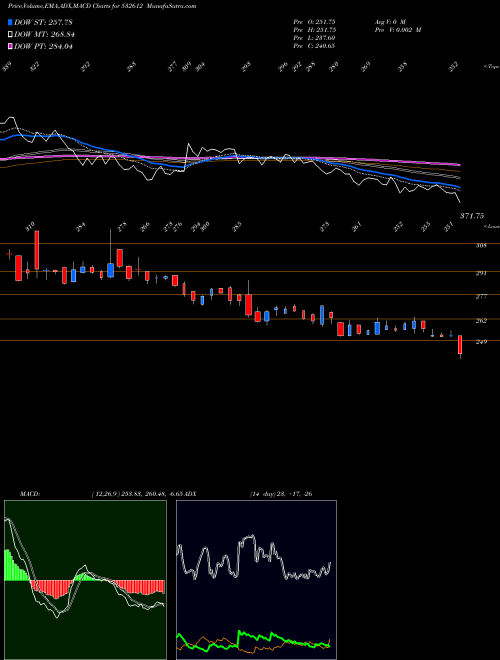Click the 291 price axis label
This screenshot has height=660, width=500.
coord(481,273)
